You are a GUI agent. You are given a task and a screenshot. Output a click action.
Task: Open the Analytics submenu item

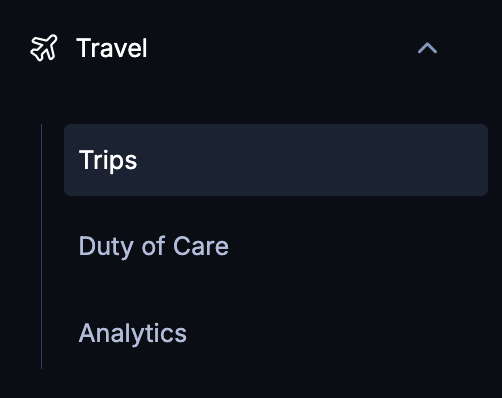[x=133, y=333]
